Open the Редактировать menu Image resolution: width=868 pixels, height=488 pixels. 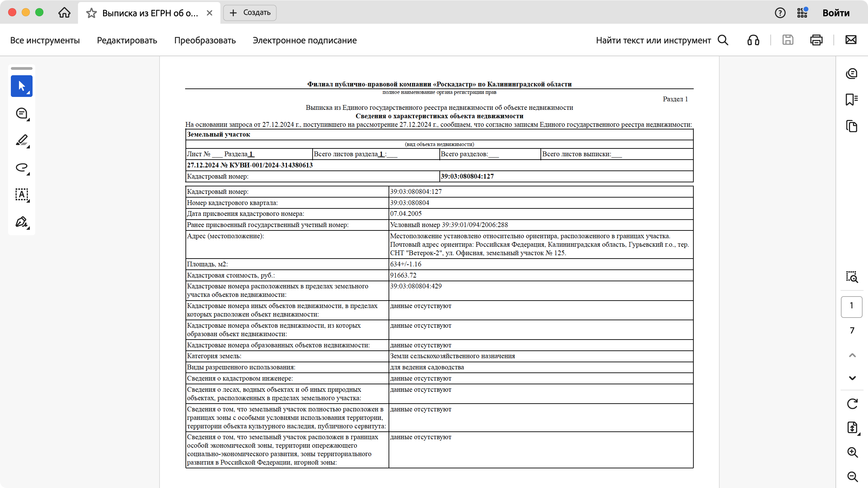127,40
